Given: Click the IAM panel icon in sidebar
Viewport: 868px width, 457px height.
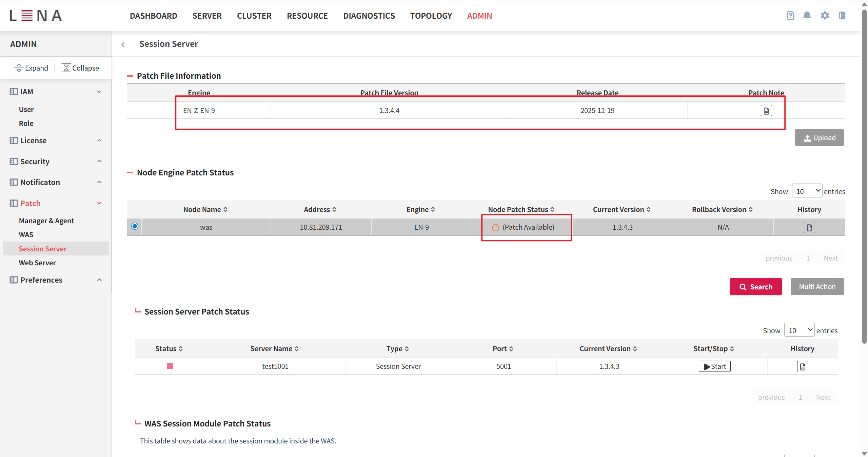Looking at the screenshot, I should tap(14, 92).
